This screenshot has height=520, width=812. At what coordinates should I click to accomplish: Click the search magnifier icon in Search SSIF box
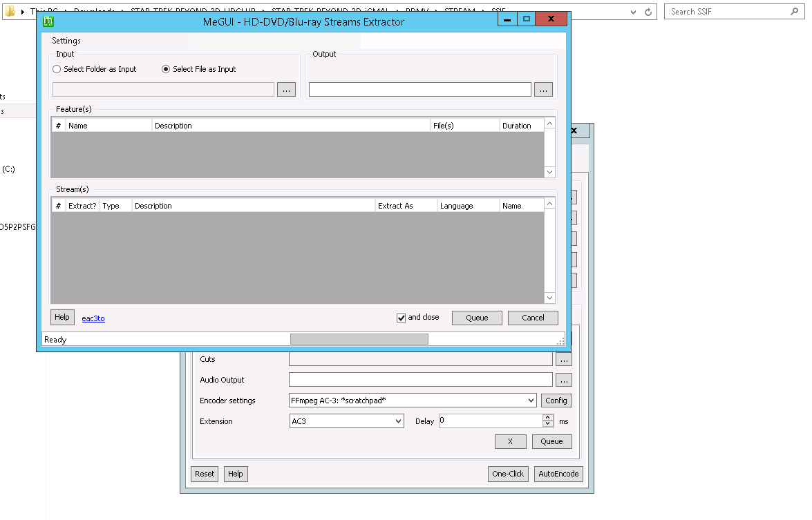point(795,11)
